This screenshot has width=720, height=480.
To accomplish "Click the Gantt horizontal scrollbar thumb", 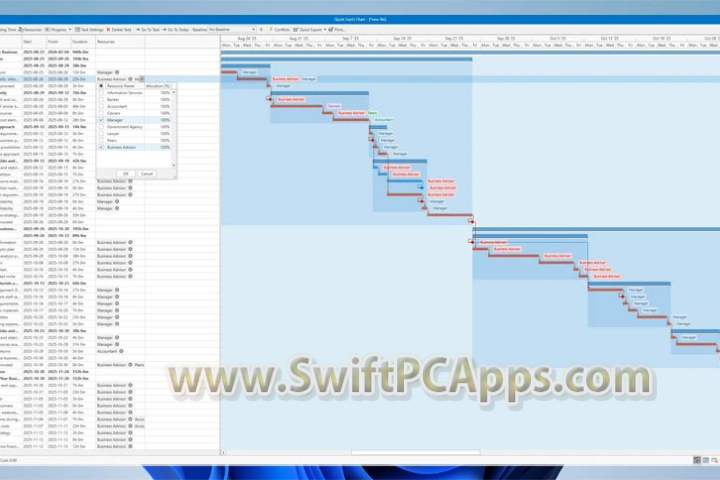I will coord(416,452).
